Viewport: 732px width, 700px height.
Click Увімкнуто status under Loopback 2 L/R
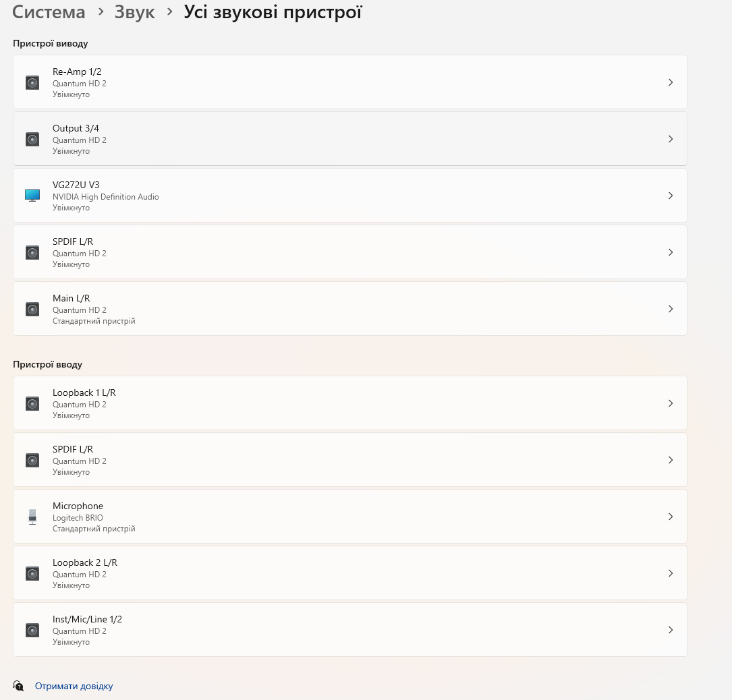71,585
